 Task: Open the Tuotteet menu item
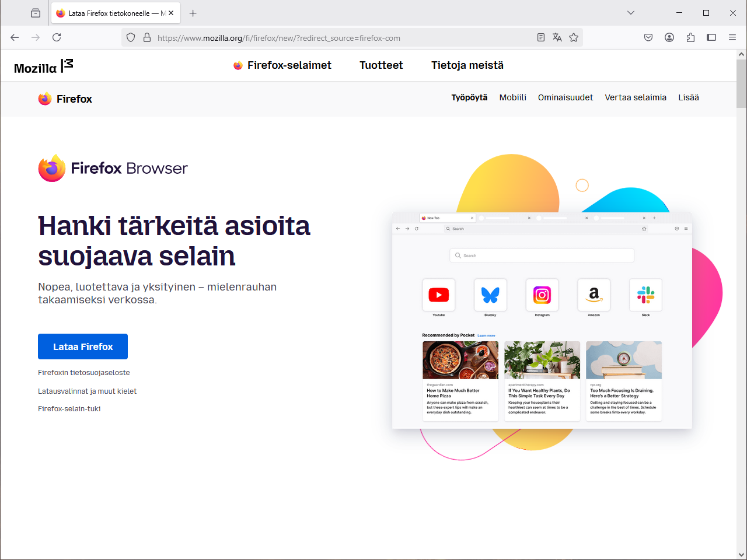pos(381,65)
